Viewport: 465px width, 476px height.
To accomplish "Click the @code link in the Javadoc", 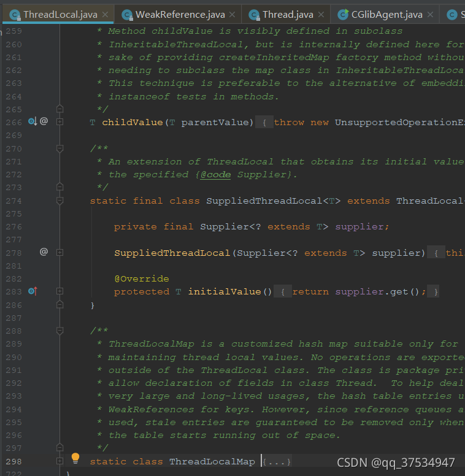I will (215, 175).
